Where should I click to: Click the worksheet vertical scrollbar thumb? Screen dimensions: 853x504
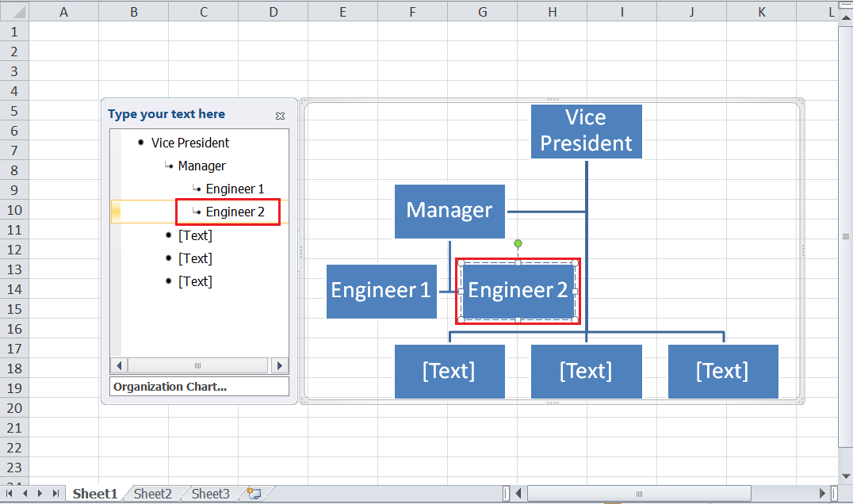pos(846,236)
